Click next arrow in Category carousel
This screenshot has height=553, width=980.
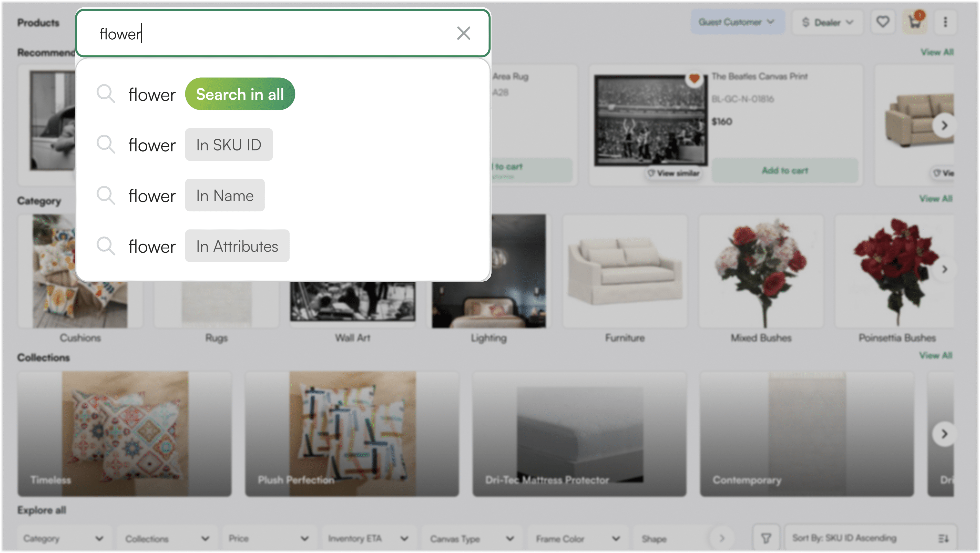tap(944, 269)
